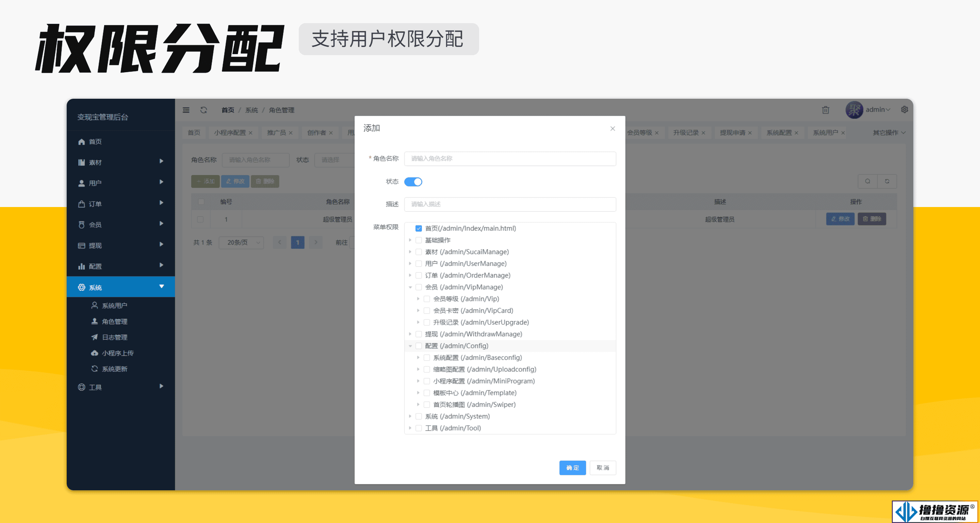Click the green 添加 button
The width and height of the screenshot is (980, 523).
tap(206, 181)
